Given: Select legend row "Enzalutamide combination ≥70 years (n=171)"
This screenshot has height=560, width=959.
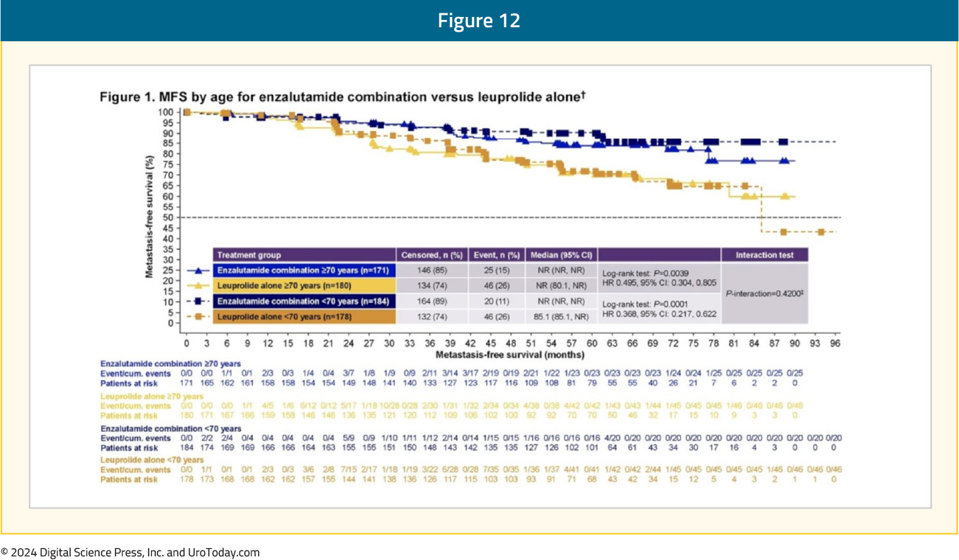Looking at the screenshot, I should [304, 271].
